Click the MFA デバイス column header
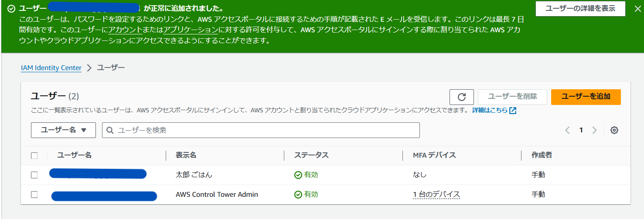Image resolution: width=644 pixels, height=219 pixels. click(x=434, y=155)
